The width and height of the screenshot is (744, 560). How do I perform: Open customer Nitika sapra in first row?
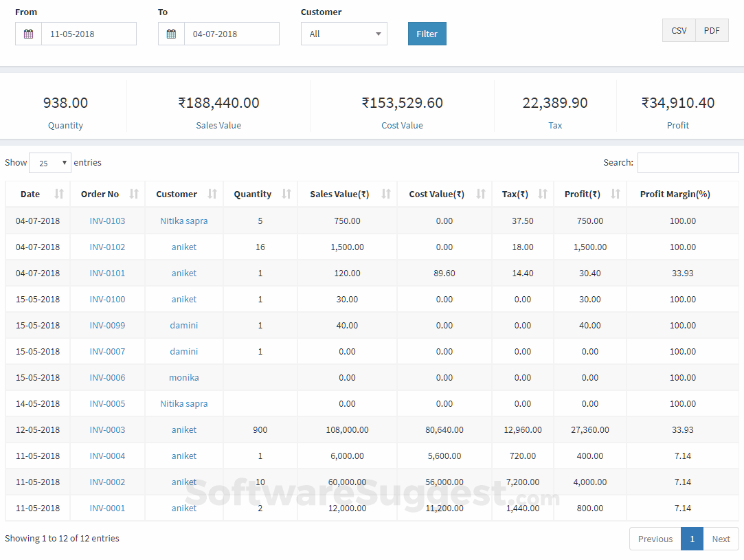tap(184, 221)
